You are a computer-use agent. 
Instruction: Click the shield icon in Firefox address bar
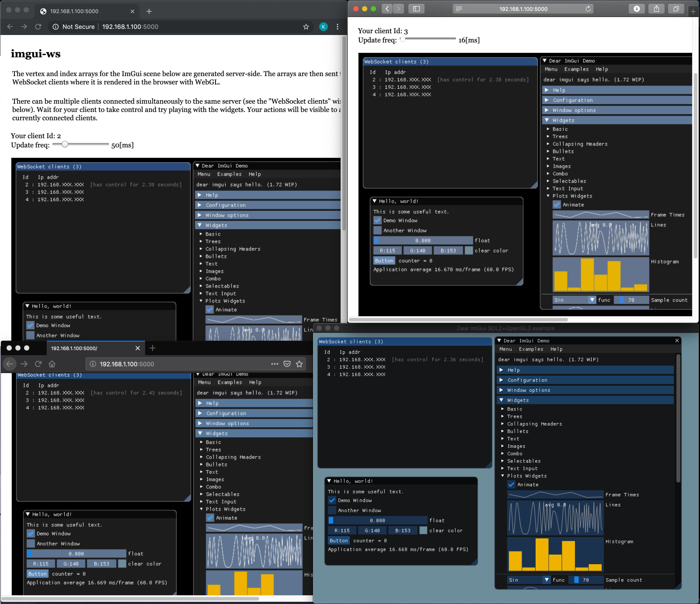pyautogui.click(x=287, y=363)
